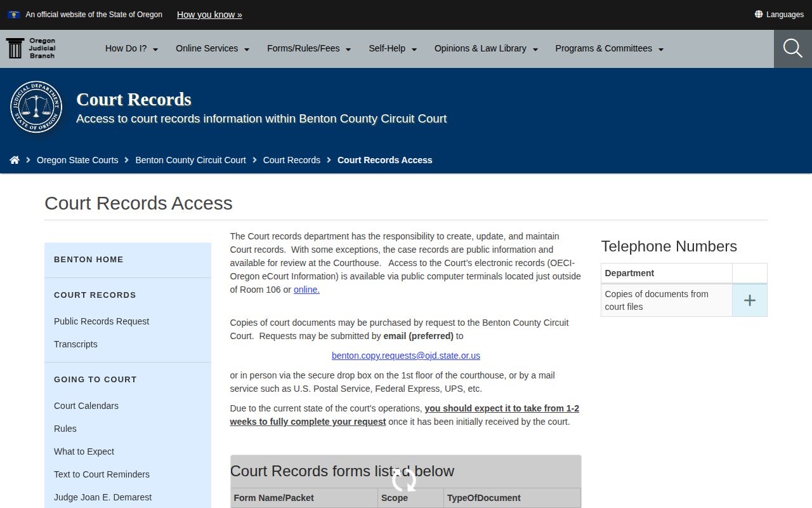812x508 pixels.
Task: Open the How Do I? dropdown menu
Action: (131, 48)
